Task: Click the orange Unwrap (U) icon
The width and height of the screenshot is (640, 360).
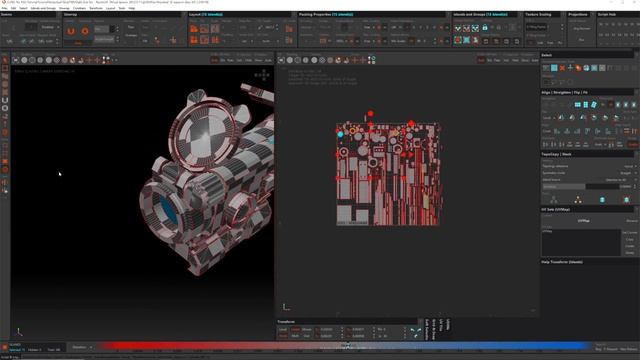Action: coord(71,31)
